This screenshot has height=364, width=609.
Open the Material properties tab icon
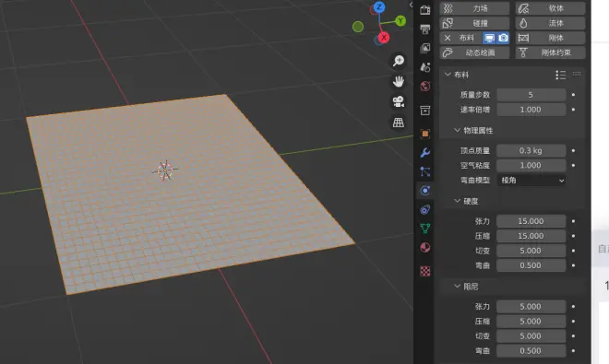tap(424, 248)
